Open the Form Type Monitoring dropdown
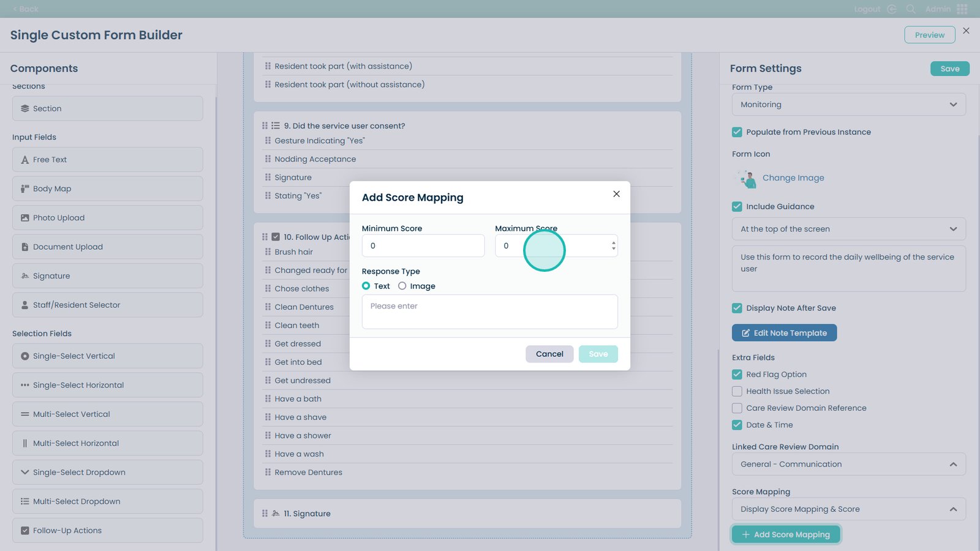 pos(849,105)
